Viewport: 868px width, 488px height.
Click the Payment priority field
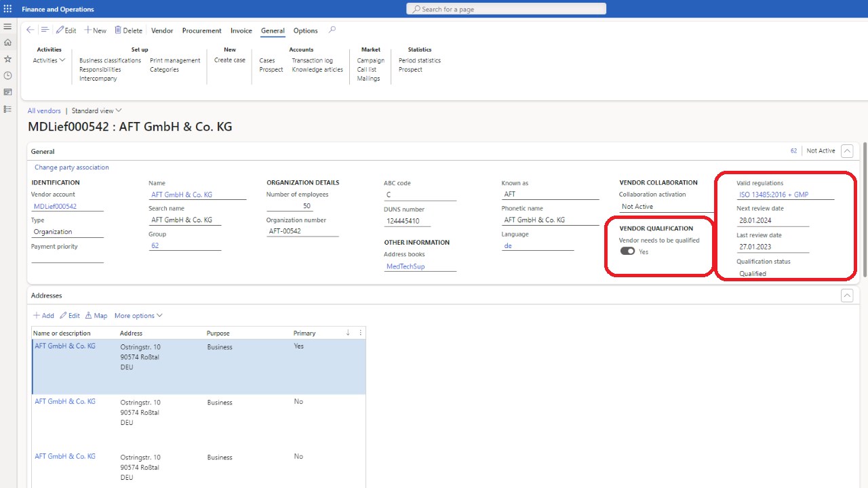(x=67, y=257)
